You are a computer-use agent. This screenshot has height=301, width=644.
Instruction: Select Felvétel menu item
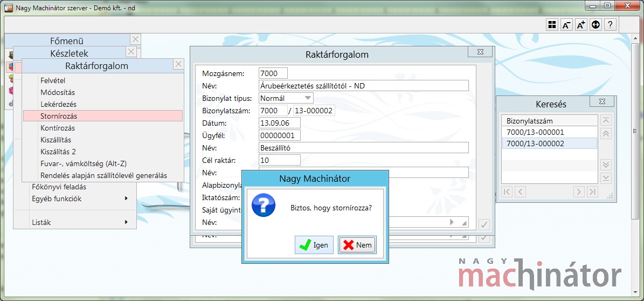click(103, 80)
